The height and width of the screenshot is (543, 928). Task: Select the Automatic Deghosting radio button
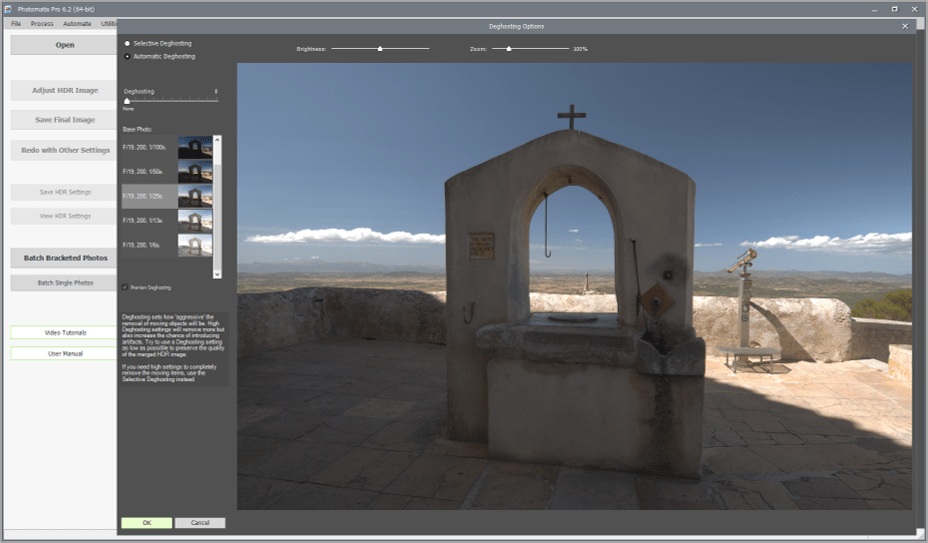pyautogui.click(x=127, y=56)
